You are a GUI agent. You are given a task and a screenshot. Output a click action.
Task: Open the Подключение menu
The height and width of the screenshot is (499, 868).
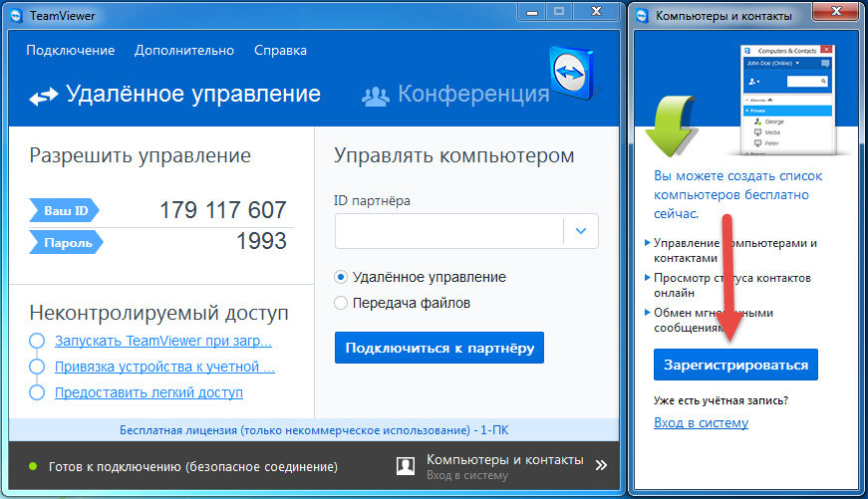coord(71,51)
